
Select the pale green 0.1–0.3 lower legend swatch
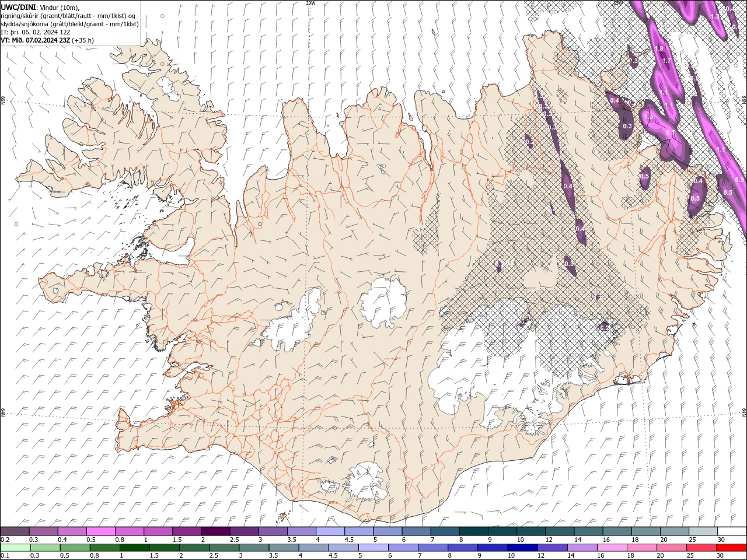[15, 548]
